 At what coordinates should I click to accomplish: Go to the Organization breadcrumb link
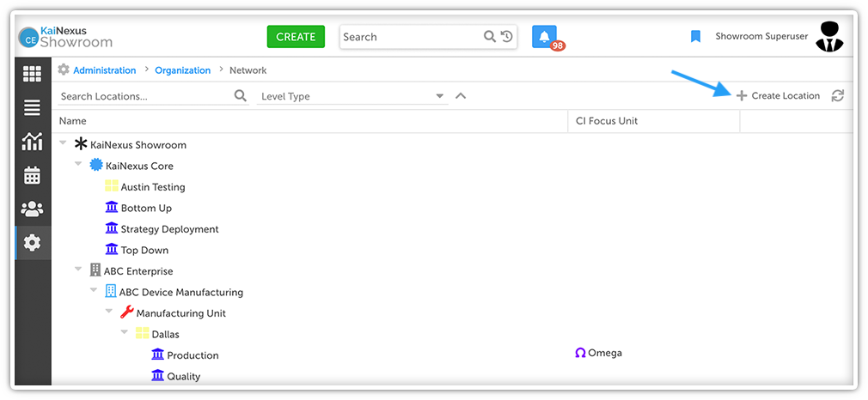[x=183, y=70]
